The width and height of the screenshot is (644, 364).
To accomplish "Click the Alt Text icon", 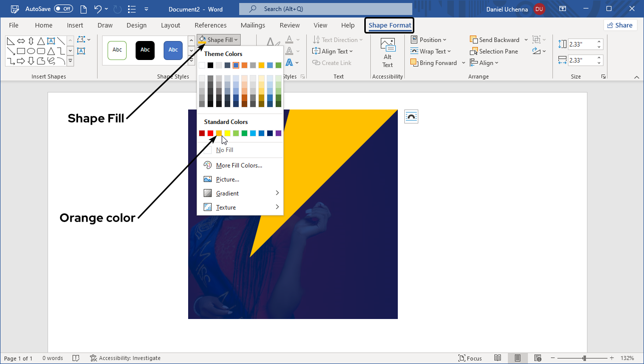I will pos(387,45).
